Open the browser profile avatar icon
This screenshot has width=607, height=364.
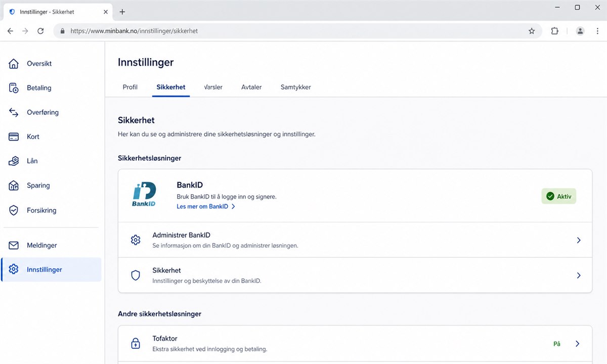point(580,31)
